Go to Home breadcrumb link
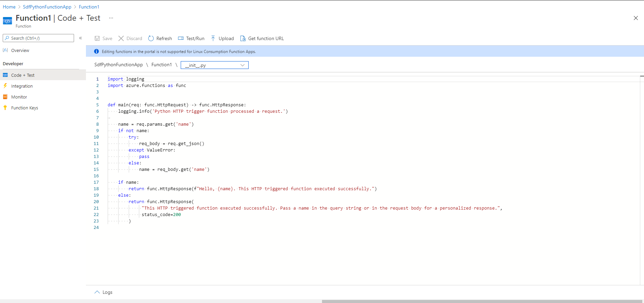The height and width of the screenshot is (303, 644). pos(9,7)
